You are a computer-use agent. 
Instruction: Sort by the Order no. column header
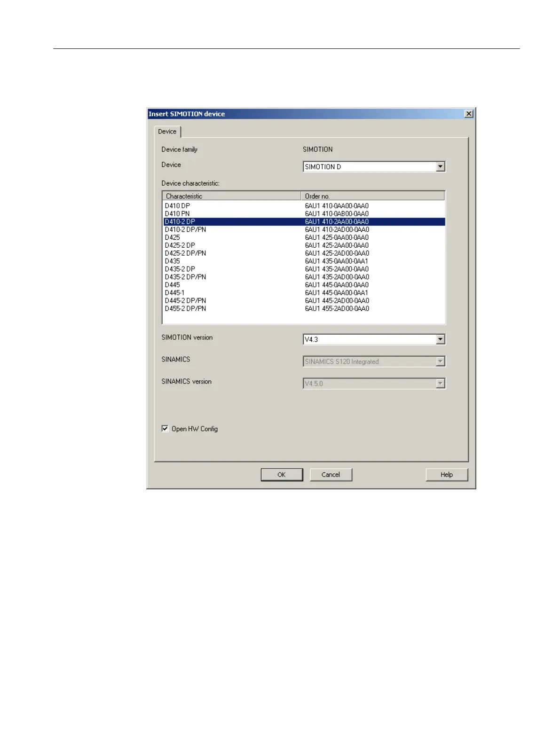pyautogui.click(x=373, y=196)
